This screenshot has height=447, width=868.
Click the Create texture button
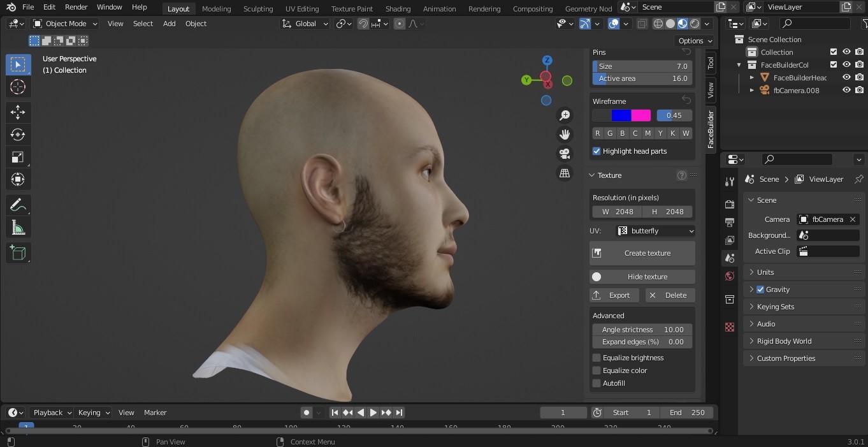[642, 253]
